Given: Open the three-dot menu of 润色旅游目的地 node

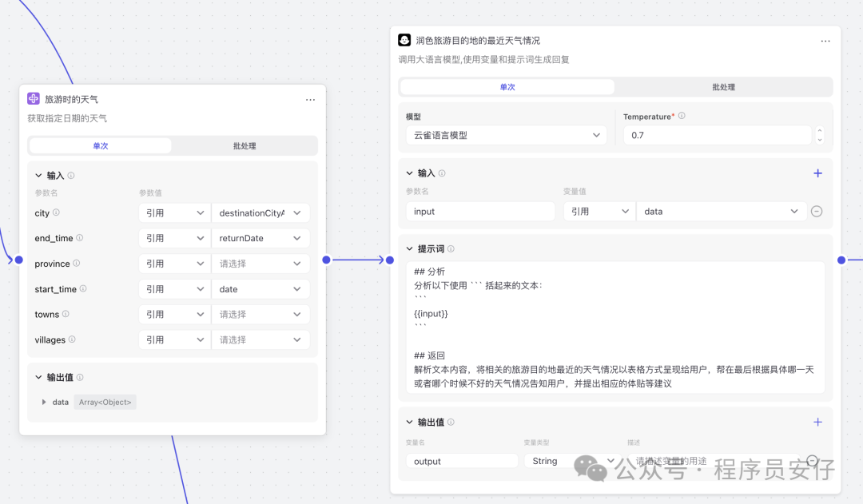Looking at the screenshot, I should click(x=825, y=42).
